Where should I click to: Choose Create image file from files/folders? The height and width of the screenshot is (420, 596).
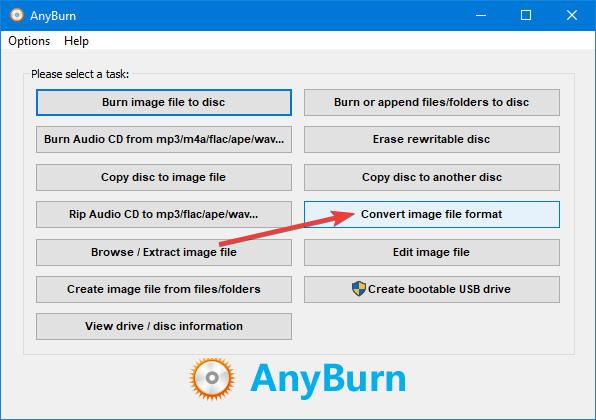pos(164,289)
